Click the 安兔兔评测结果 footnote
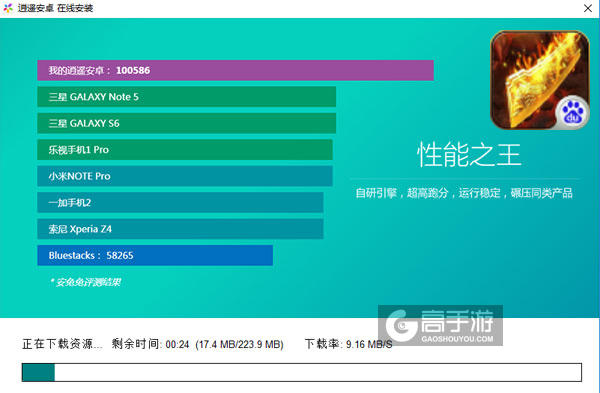Screen dimensions: 600x393 click(85, 282)
